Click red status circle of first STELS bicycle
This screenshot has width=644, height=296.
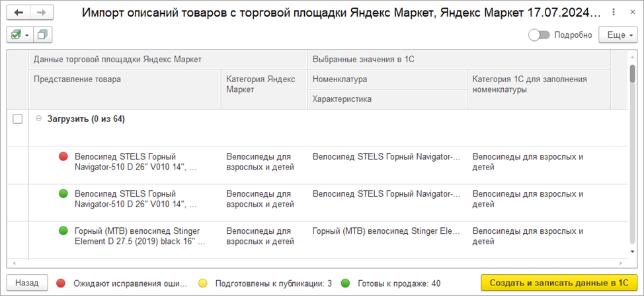click(x=63, y=157)
